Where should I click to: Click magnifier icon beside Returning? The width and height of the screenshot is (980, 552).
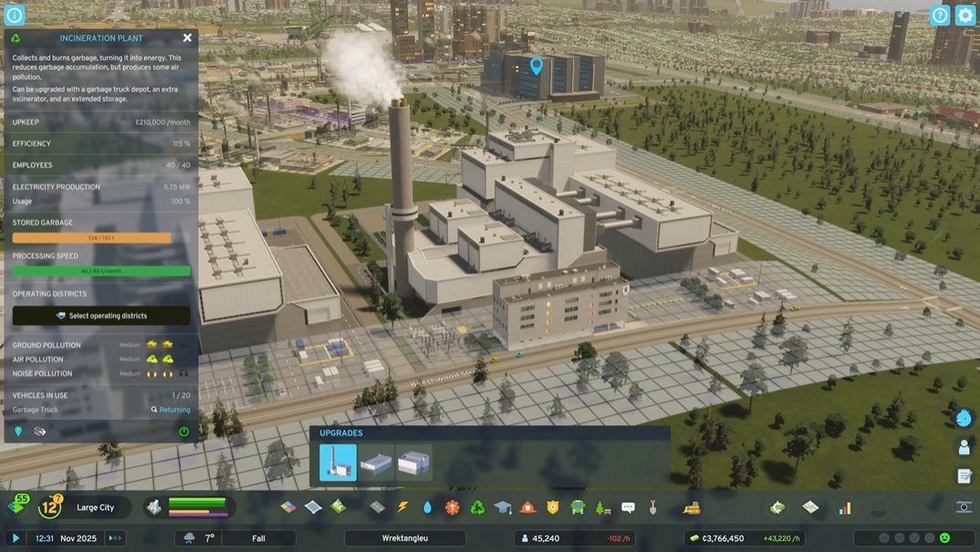coord(153,410)
